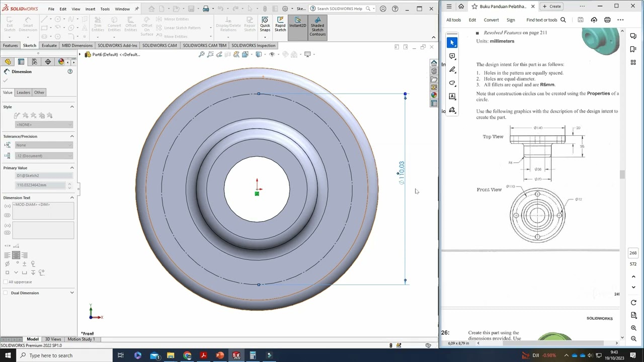Switch to the Motion Study 1 tab
Viewport: 644px width, 362px height.
[81, 339]
